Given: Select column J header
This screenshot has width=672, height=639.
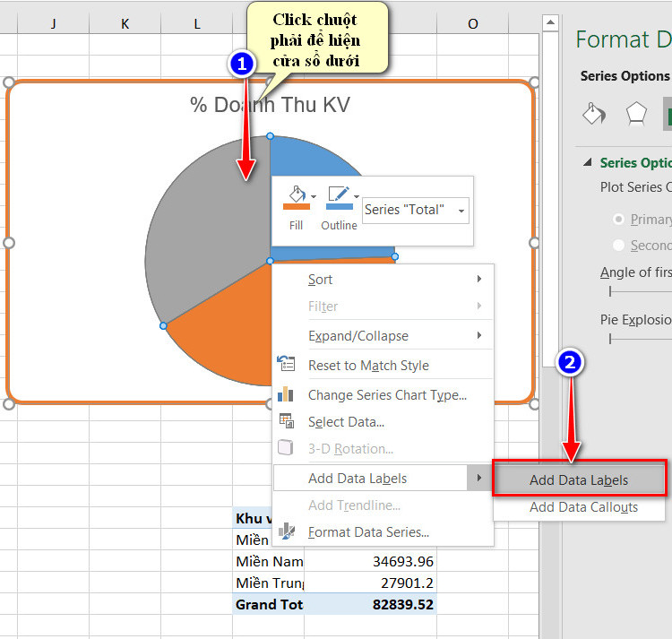Looking at the screenshot, I should pos(53,23).
